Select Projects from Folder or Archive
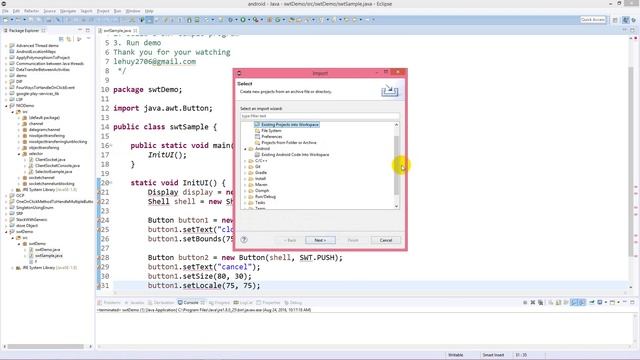 point(289,142)
